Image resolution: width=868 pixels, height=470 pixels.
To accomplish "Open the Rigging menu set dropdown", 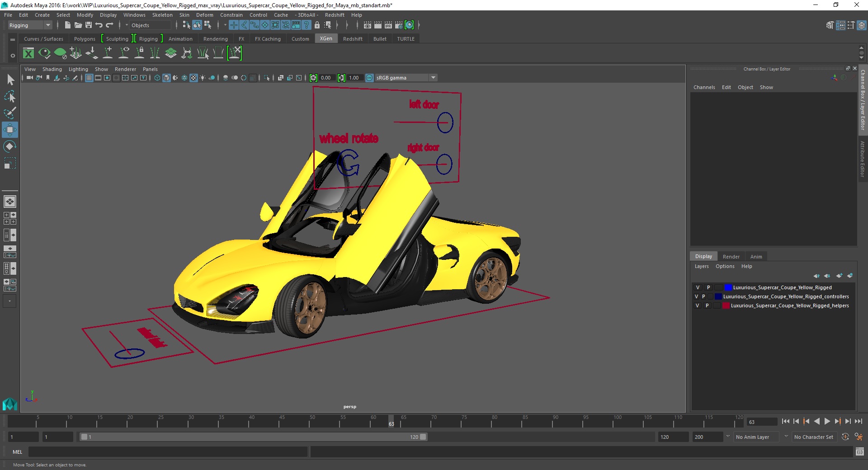I will coord(30,25).
